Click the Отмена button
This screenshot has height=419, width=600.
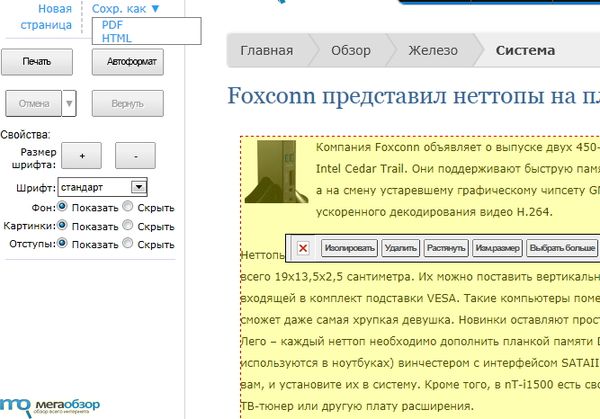coord(33,103)
